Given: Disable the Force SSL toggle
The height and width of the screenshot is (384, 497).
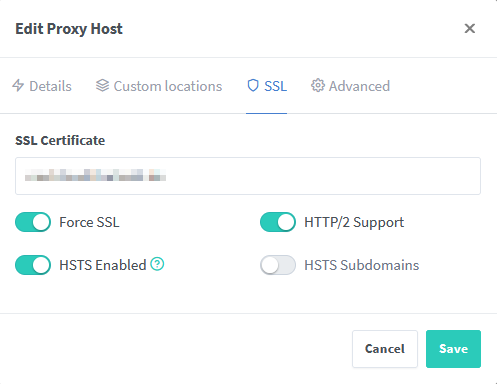Looking at the screenshot, I should tap(33, 222).
